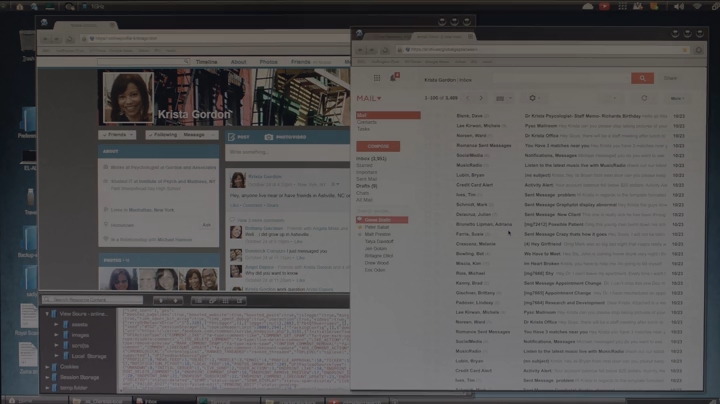Expand the MAIL dropdown arrow
Viewport: 720px width, 404px height.
(379, 98)
